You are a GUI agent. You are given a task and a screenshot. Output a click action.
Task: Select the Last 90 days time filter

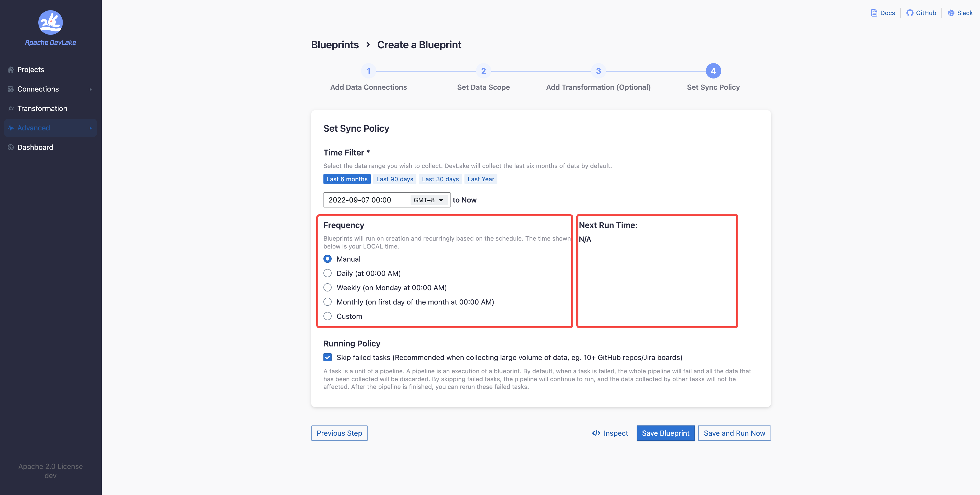[394, 179]
